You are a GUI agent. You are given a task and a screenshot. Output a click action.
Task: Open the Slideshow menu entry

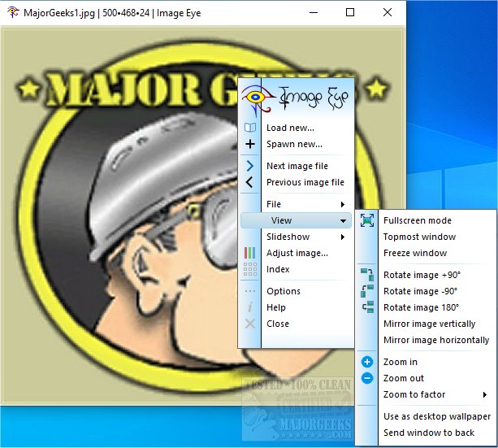tap(297, 237)
